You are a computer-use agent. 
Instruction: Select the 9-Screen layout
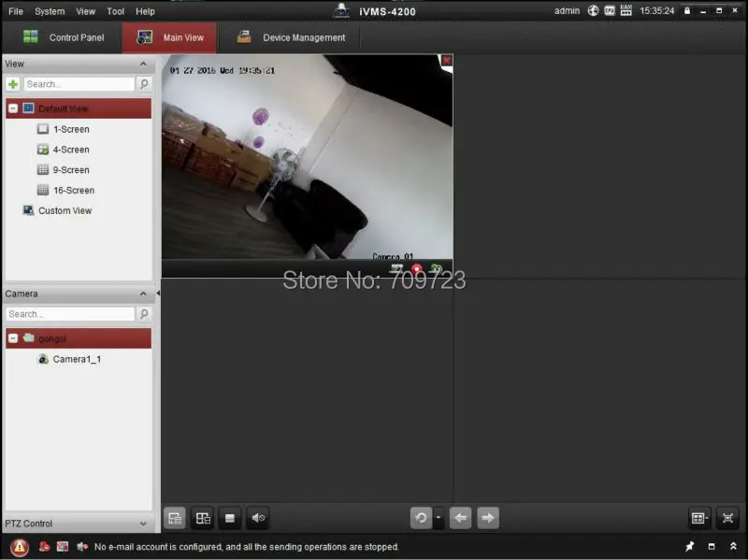click(x=71, y=170)
